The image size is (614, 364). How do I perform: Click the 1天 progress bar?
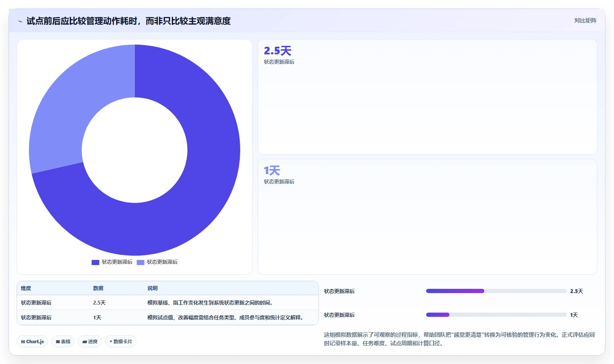click(496, 315)
